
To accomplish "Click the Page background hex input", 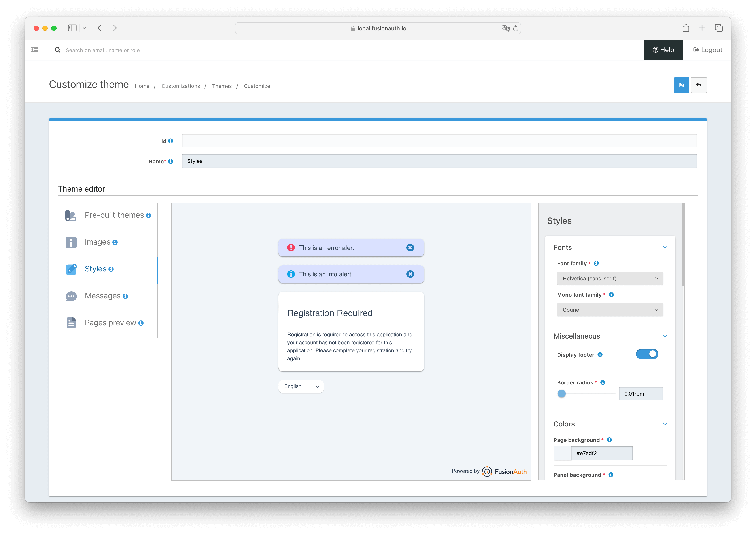I will point(602,453).
